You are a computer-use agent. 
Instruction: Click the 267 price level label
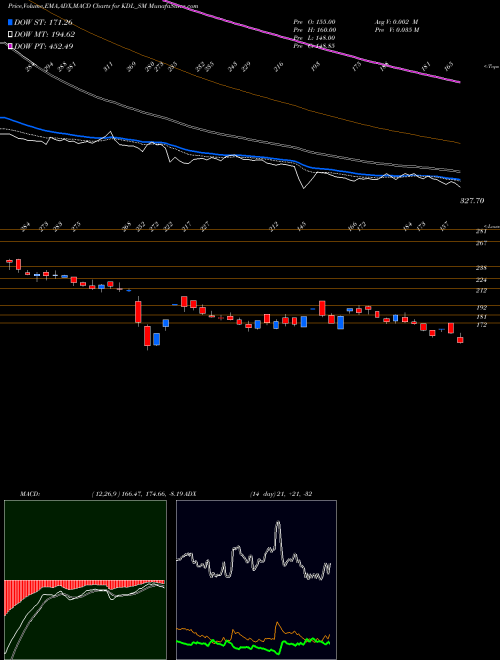point(481,243)
